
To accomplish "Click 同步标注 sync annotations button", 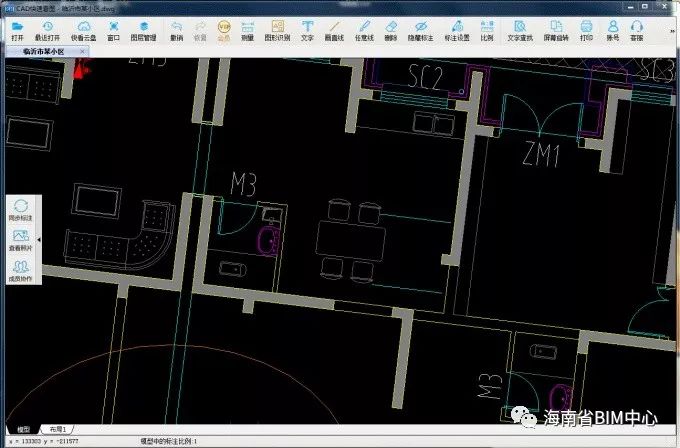I will click(x=20, y=210).
